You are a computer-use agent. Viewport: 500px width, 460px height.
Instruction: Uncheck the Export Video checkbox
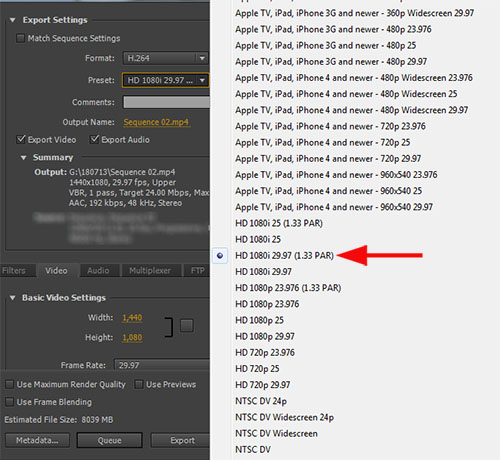[21, 139]
